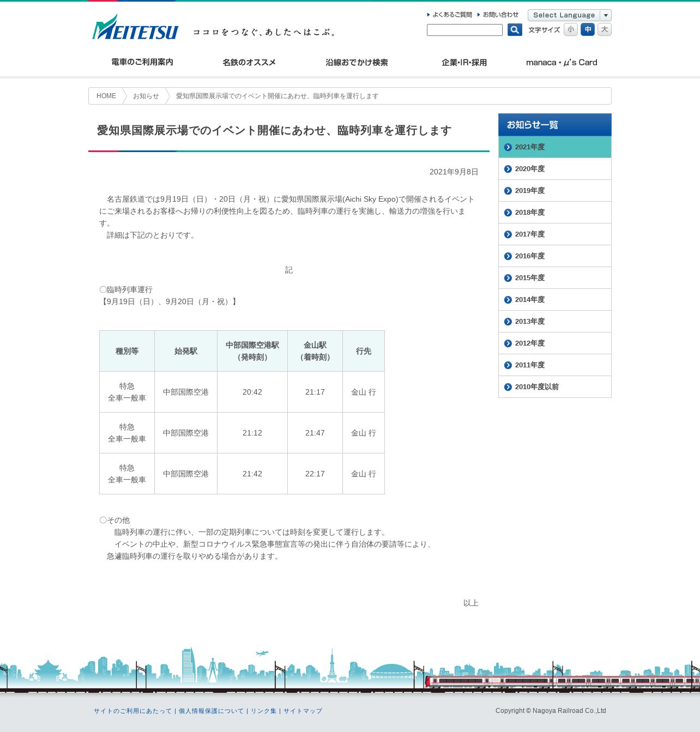Open 沿線おでかけ検索 menu
This screenshot has height=732, width=700.
[357, 62]
